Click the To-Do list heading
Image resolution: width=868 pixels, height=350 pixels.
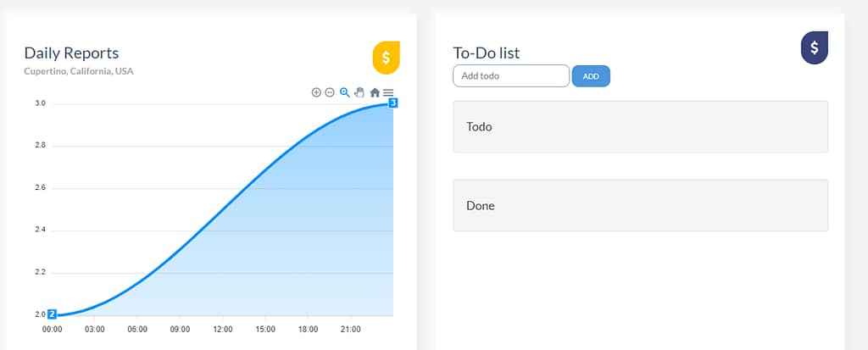click(487, 53)
